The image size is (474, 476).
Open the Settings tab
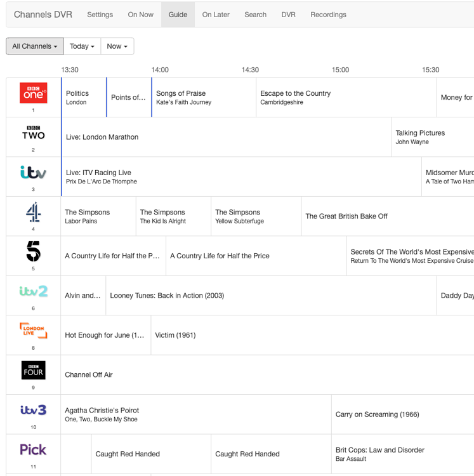coord(100,15)
